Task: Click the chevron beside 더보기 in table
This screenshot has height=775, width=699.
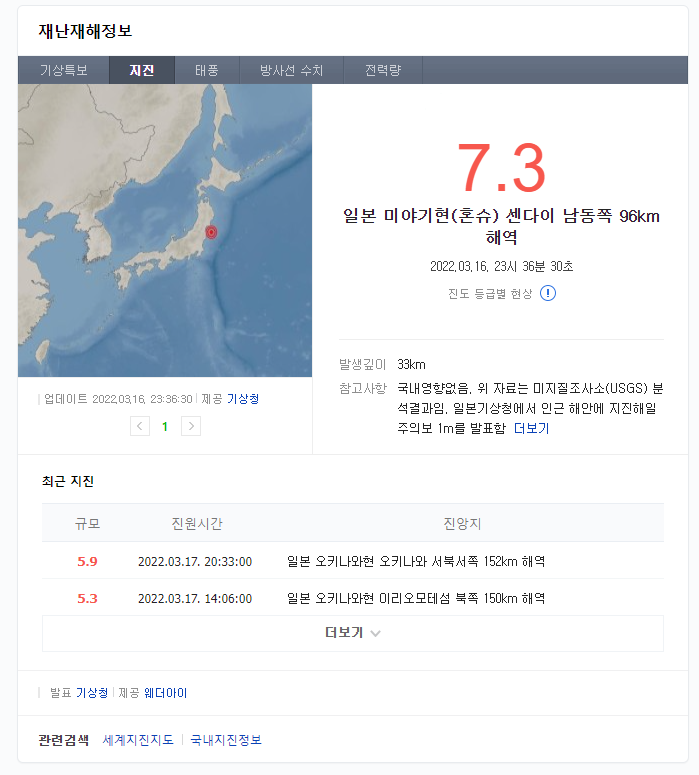Action: [x=375, y=634]
